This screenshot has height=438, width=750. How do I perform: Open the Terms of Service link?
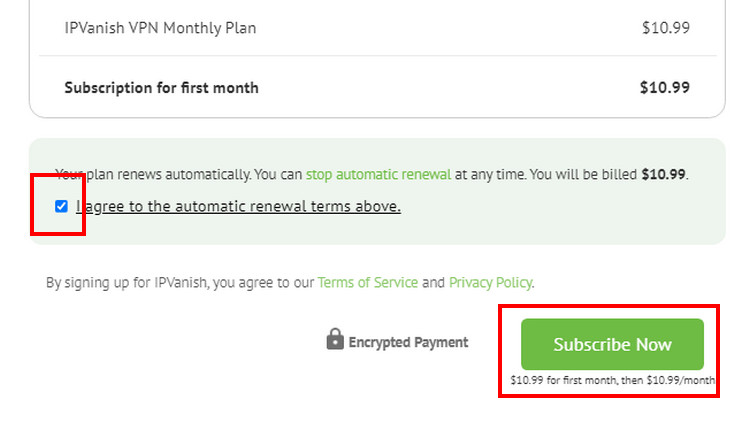[x=368, y=283]
